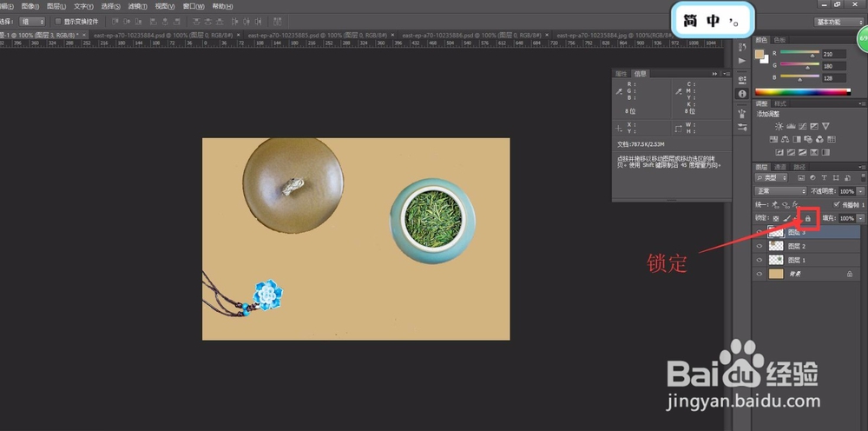Image resolution: width=868 pixels, height=431 pixels.
Task: Open the Info panel icon in dock
Action: (742, 94)
